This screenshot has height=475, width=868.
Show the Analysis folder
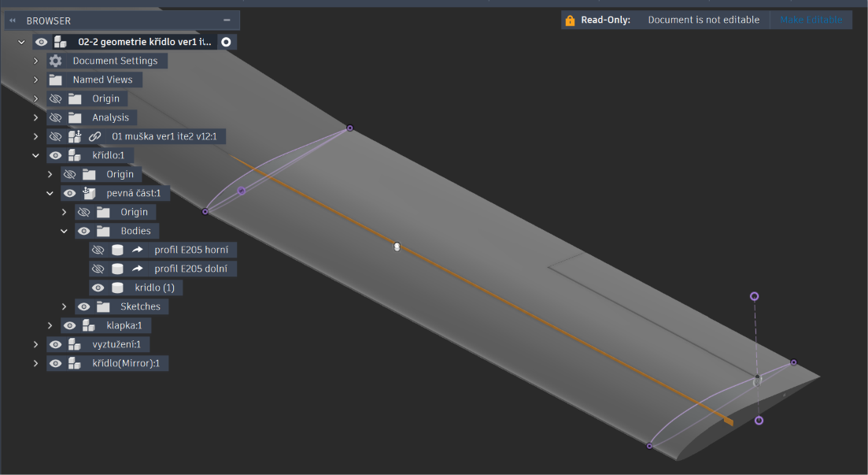[55, 117]
